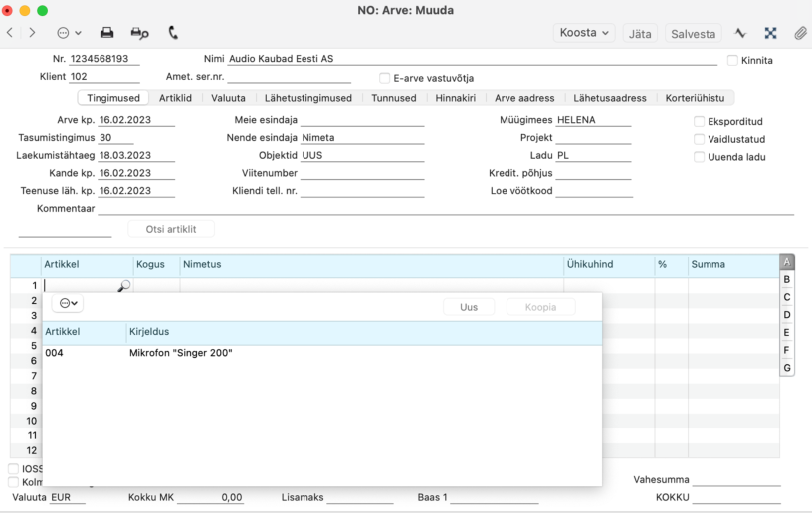Switch to the Artiklid tab
Image resolution: width=812 pixels, height=514 pixels.
coord(175,98)
